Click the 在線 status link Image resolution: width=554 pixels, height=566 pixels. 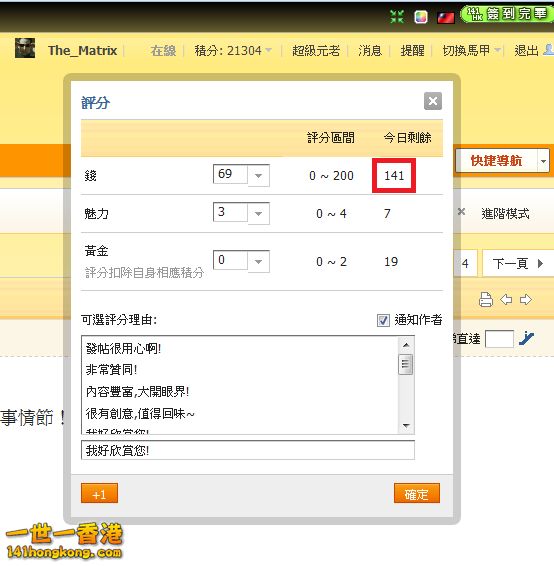[x=163, y=51]
